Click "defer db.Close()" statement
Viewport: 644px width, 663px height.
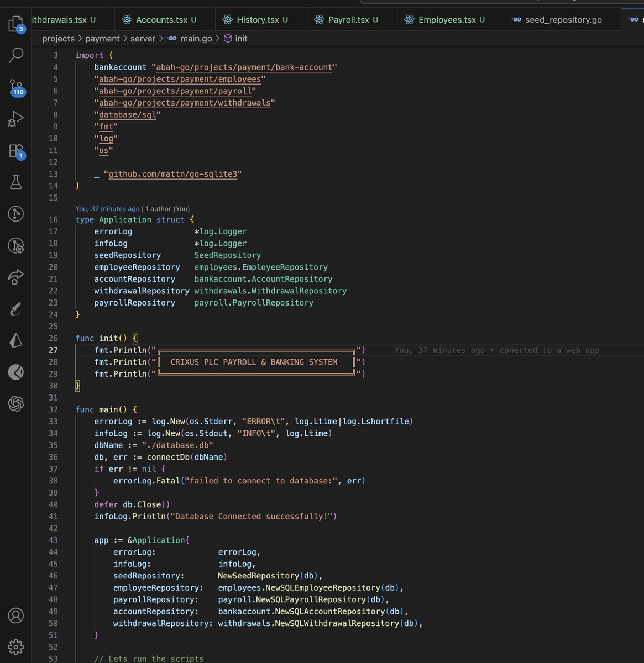coord(132,504)
